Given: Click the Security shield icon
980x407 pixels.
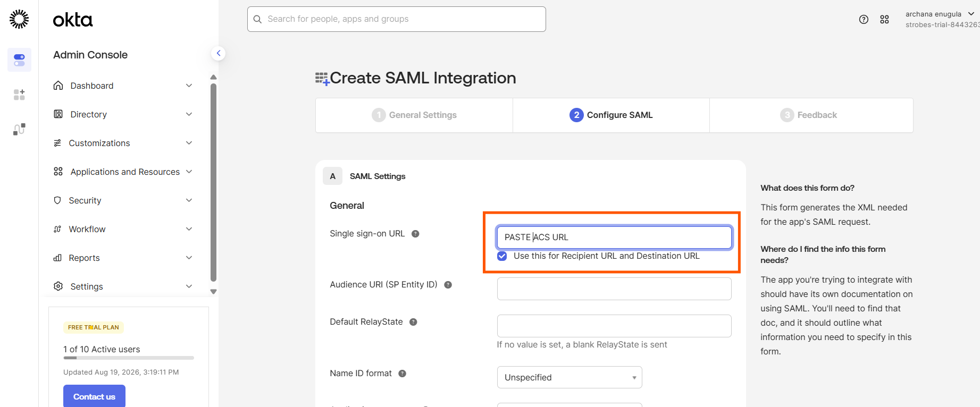Looking at the screenshot, I should [57, 200].
